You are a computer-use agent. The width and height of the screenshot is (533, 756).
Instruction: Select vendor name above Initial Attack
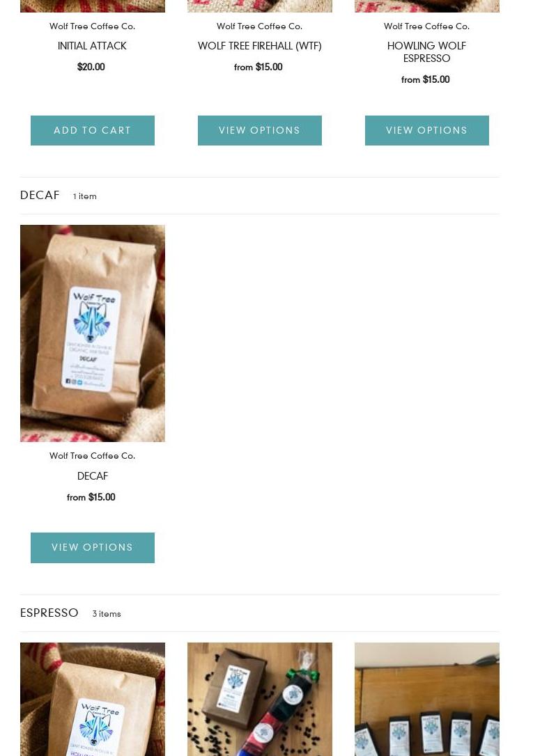[92, 26]
